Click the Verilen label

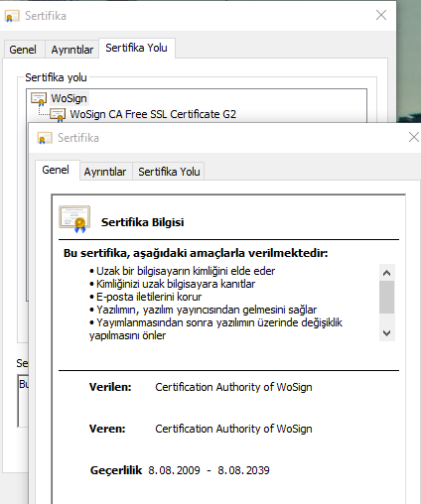[110, 387]
